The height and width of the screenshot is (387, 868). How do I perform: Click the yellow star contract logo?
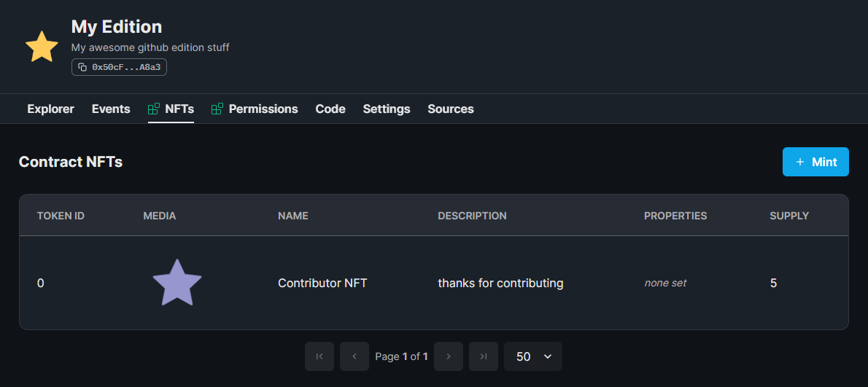(42, 47)
